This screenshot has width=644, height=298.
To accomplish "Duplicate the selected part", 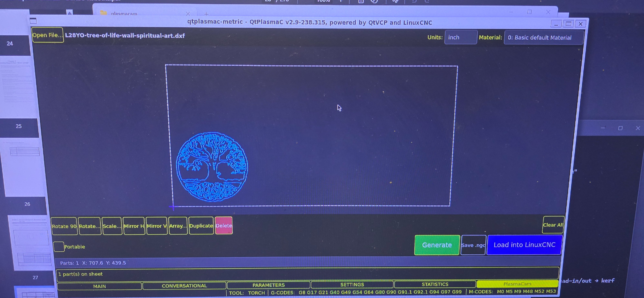I will click(x=201, y=226).
